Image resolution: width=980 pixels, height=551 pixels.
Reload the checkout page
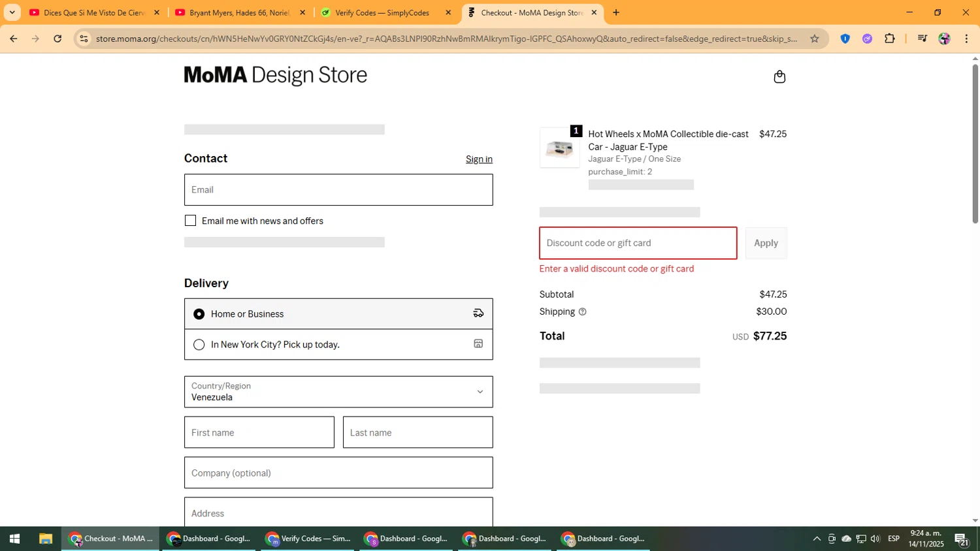click(x=57, y=39)
